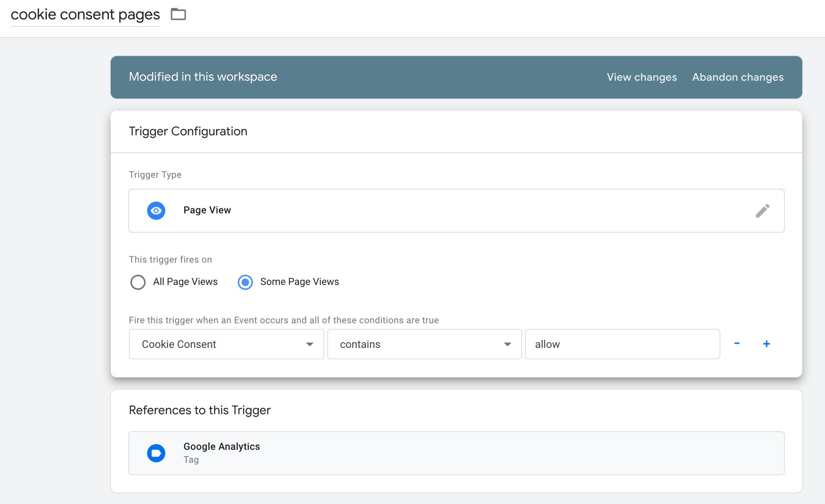
Task: Click the "View changes" link
Action: [641, 77]
